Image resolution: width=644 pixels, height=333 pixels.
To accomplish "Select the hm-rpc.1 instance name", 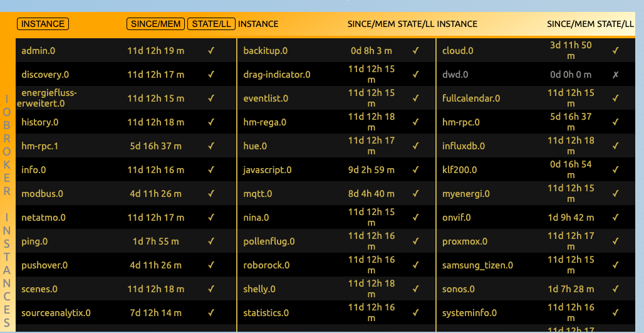I will coord(40,146).
